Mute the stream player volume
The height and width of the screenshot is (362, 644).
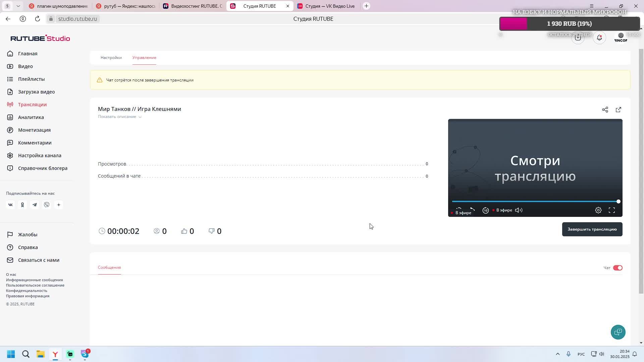[x=519, y=210]
